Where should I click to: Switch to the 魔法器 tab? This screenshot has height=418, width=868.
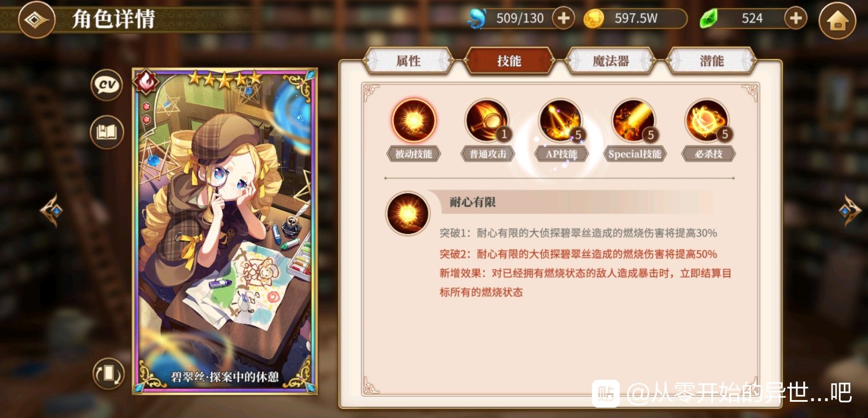(610, 61)
